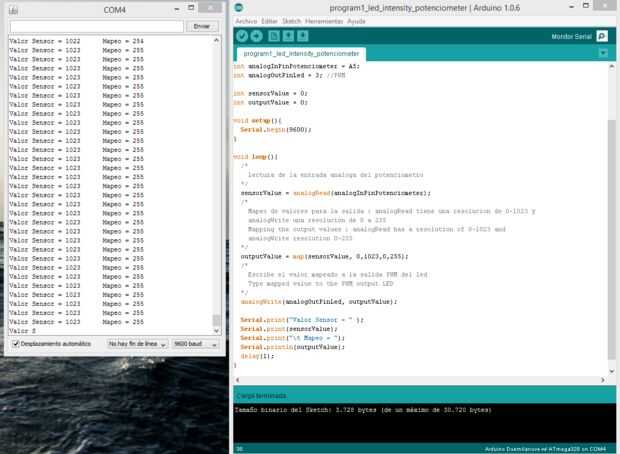This screenshot has height=454, width=620.
Task: Open the 9600 baud dropdown
Action: (195, 344)
